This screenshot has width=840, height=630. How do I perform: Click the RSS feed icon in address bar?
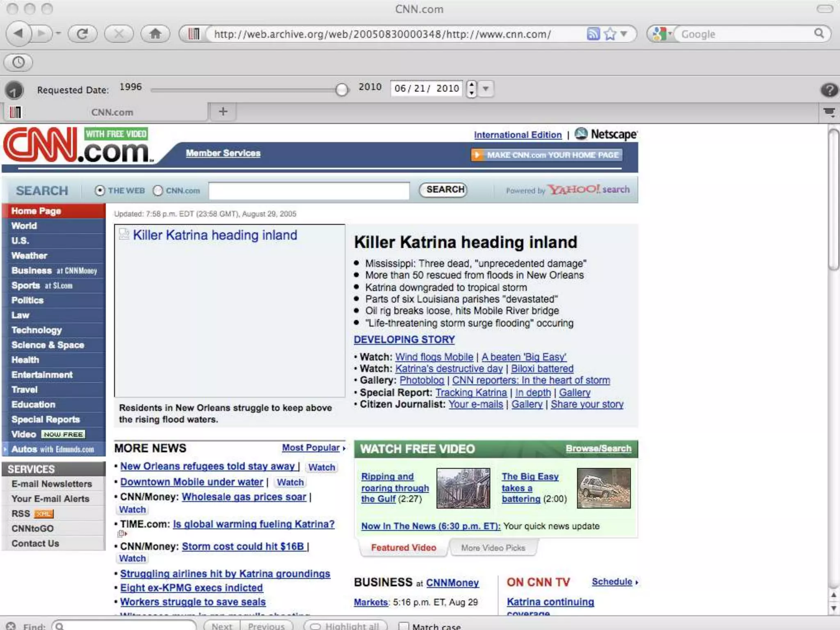point(593,34)
